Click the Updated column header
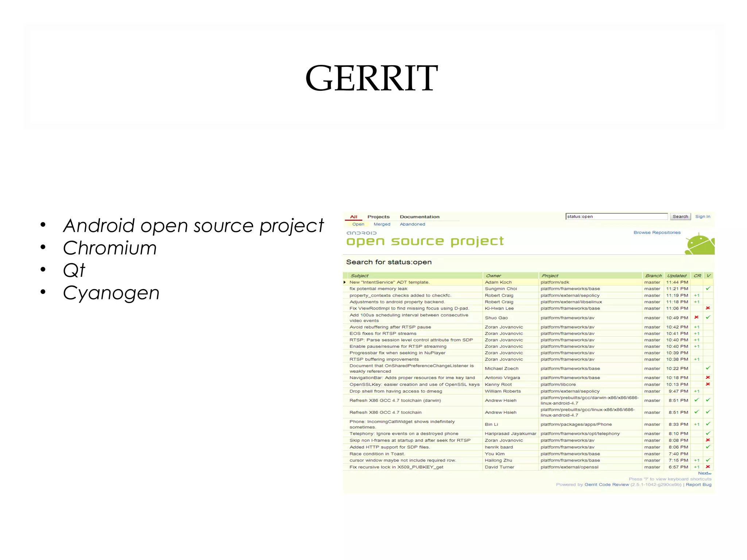Image resolution: width=747 pixels, height=560 pixels. [677, 276]
